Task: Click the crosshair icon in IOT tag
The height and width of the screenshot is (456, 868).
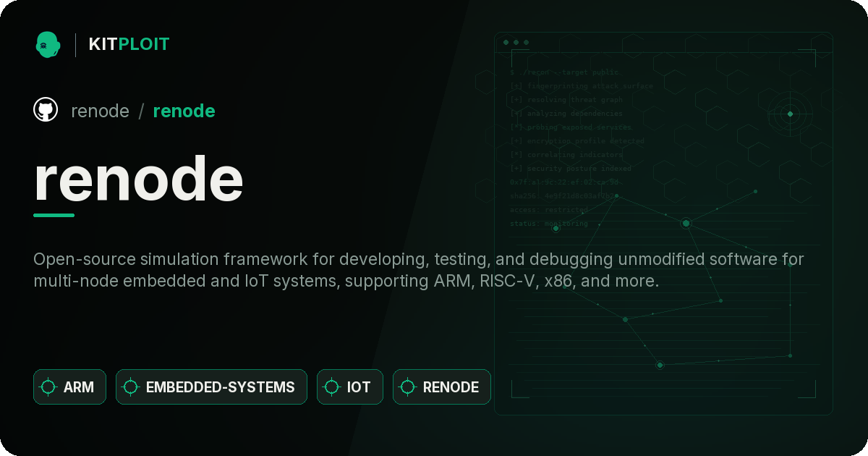Action: click(332, 387)
